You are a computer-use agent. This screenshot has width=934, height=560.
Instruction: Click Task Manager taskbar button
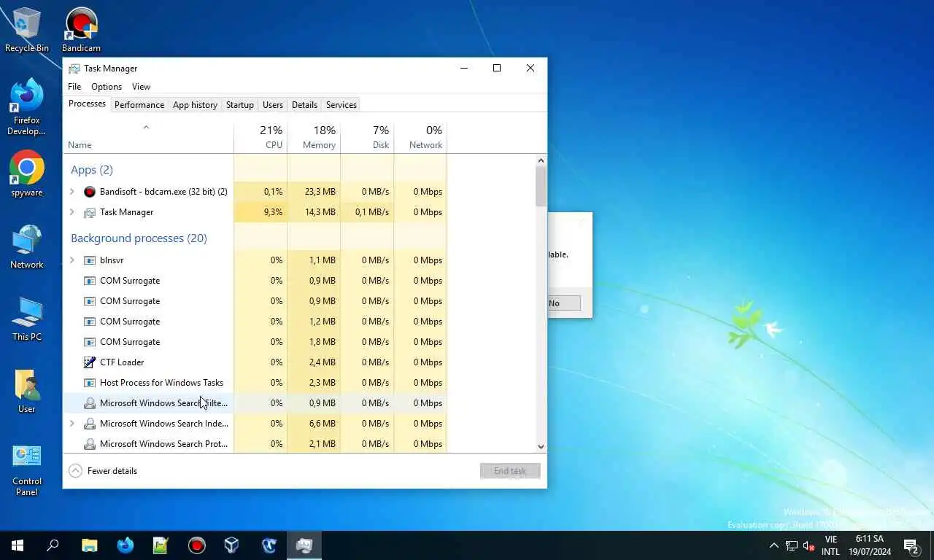pos(304,545)
